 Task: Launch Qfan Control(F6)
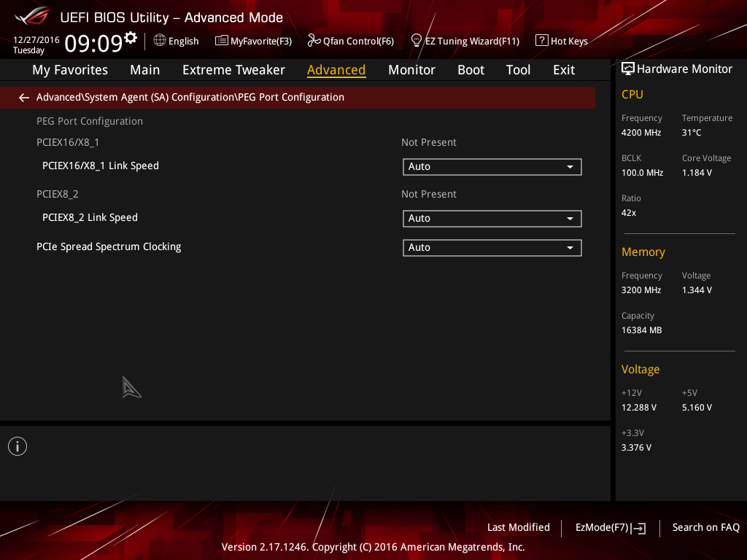pos(351,41)
